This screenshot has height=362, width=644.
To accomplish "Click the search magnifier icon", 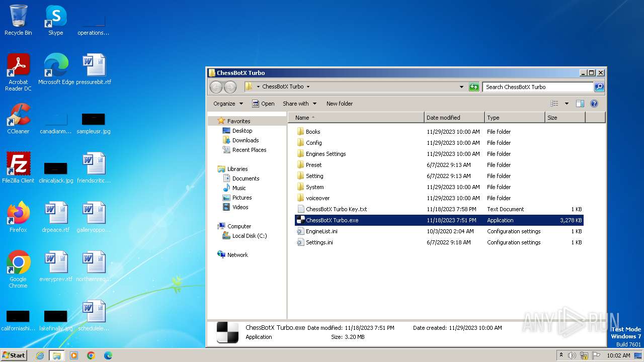I will (599, 87).
